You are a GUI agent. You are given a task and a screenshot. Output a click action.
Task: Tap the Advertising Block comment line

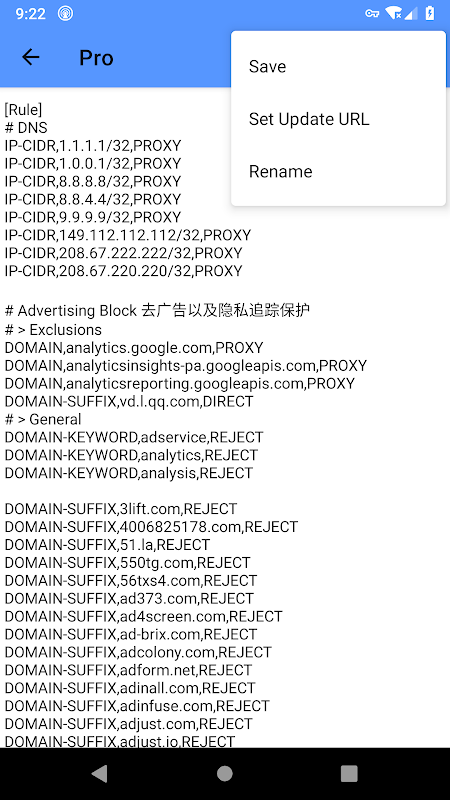coord(157,310)
